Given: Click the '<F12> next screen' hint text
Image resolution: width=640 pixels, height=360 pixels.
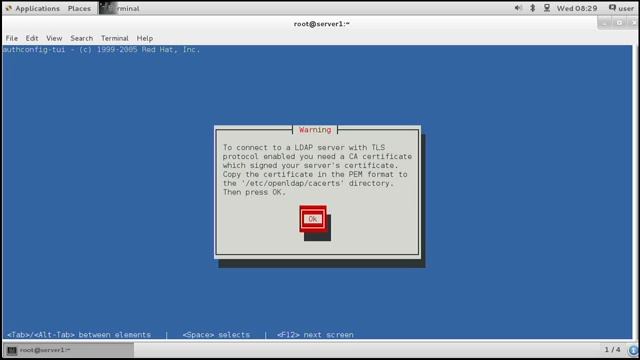Looking at the screenshot, I should pos(315,335).
